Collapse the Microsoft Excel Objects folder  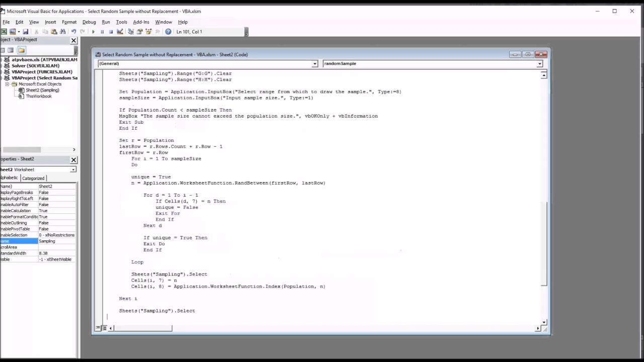pos(8,84)
